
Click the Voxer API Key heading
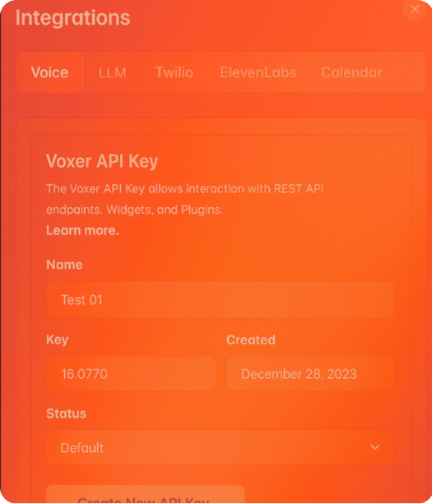point(102,161)
